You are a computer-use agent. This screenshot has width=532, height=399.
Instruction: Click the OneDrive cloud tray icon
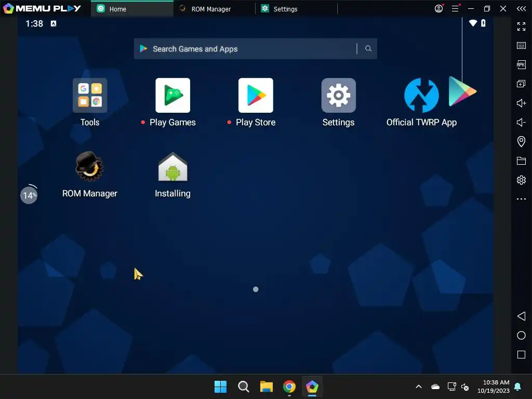pyautogui.click(x=435, y=387)
